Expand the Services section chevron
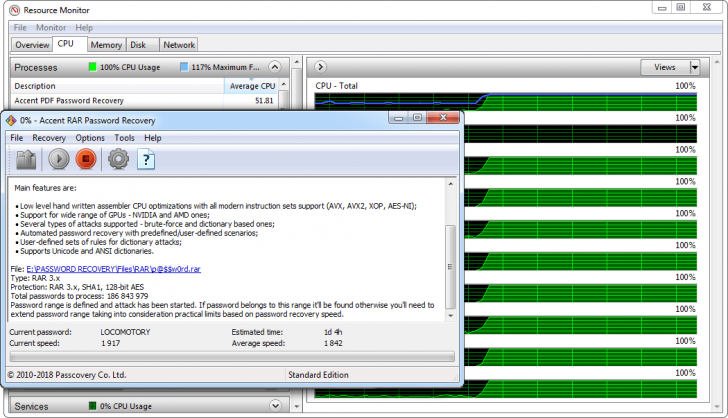Image resolution: width=728 pixels, height=418 pixels. point(275,406)
